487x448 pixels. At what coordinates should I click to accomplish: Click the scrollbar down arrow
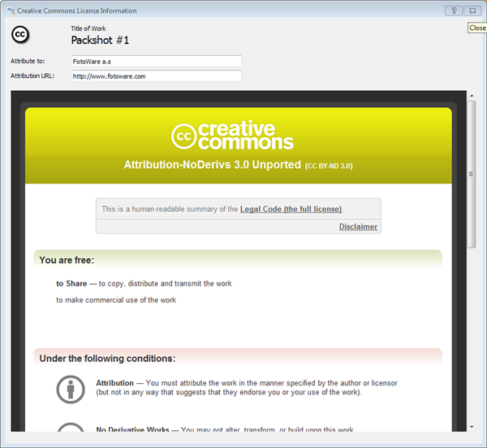[472, 427]
